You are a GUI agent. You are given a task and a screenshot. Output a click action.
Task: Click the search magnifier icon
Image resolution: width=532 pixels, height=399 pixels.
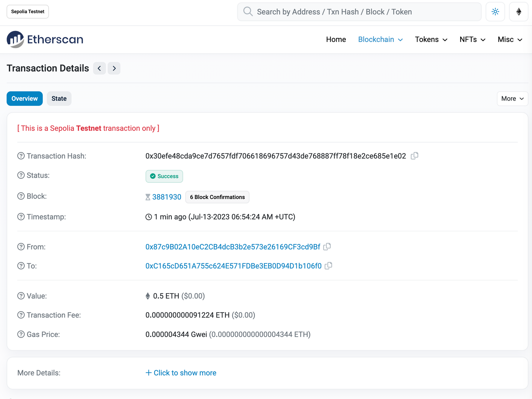(248, 12)
